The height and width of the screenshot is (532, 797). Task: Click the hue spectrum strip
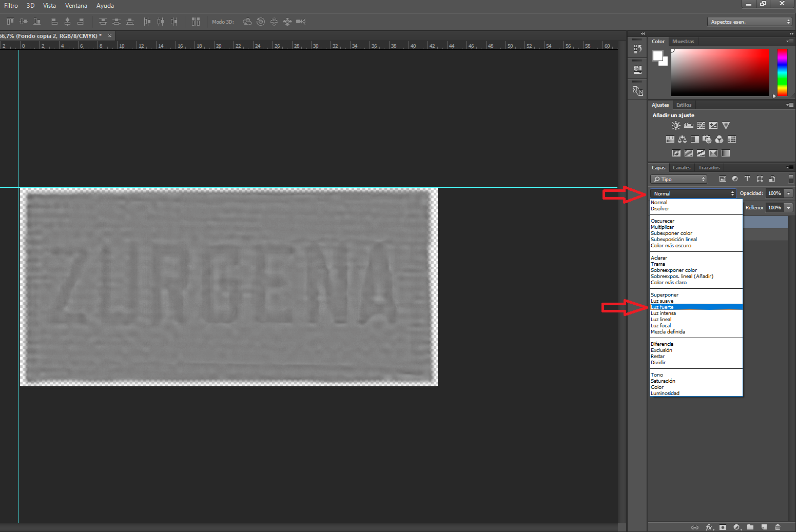[x=782, y=72]
